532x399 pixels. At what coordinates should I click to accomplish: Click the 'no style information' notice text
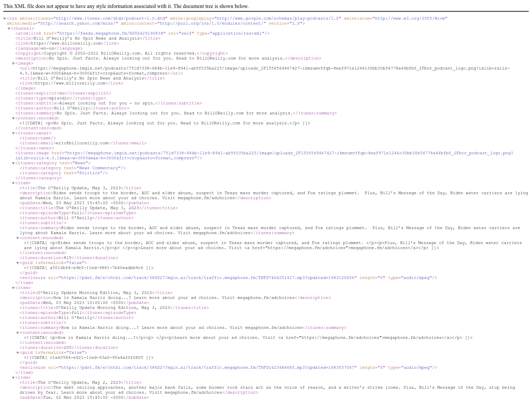click(x=126, y=6)
